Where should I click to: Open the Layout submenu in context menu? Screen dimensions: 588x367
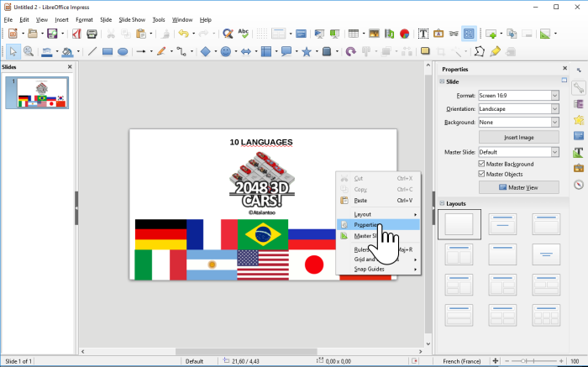pos(378,214)
